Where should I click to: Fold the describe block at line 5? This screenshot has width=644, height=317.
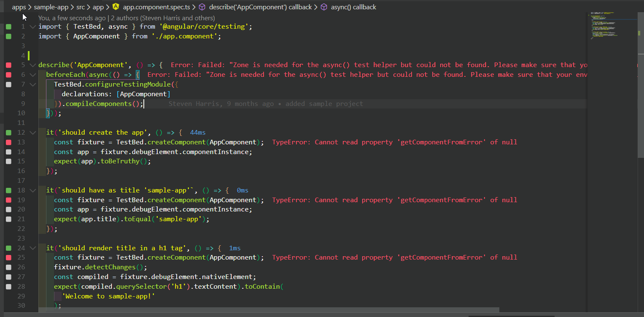coord(33,65)
